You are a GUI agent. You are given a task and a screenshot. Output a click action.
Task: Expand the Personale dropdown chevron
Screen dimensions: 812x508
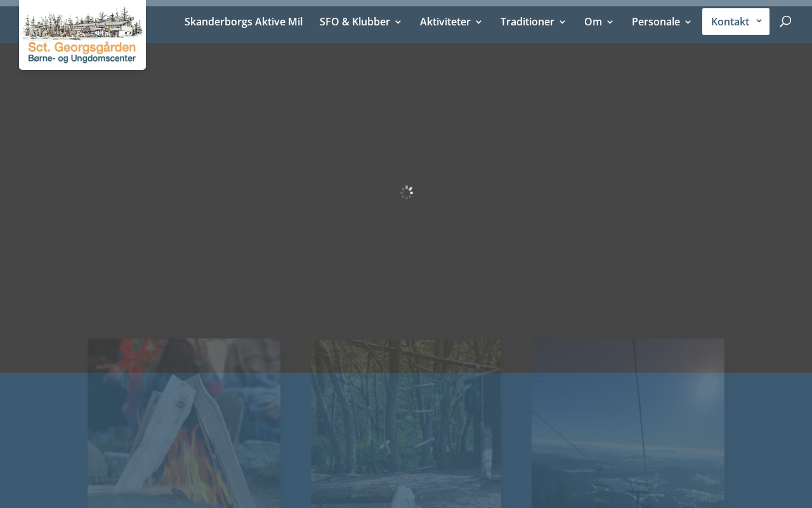tap(688, 22)
